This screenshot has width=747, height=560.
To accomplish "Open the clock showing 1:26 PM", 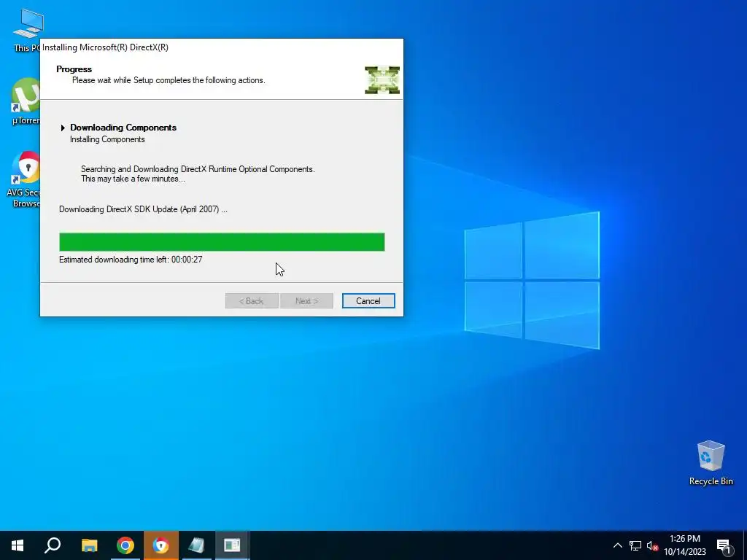I will click(685, 545).
